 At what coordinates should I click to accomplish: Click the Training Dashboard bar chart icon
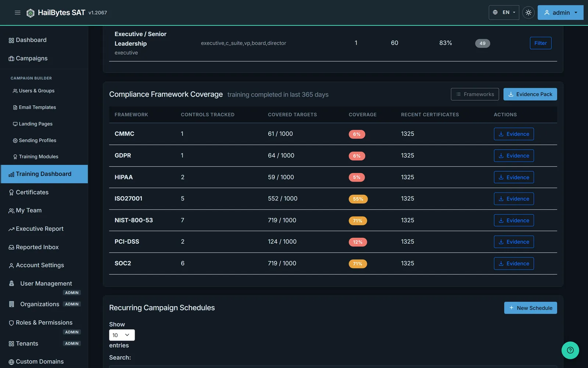(11, 174)
